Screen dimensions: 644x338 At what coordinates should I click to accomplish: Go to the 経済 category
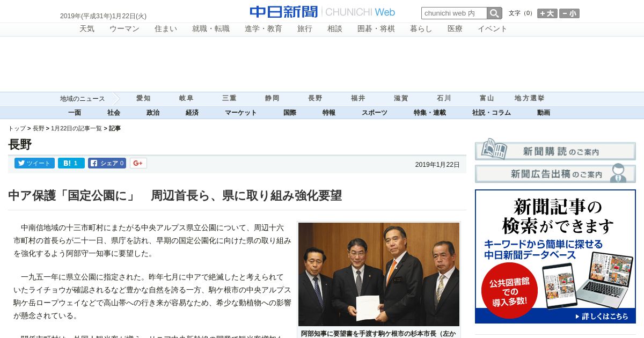pyautogui.click(x=192, y=113)
